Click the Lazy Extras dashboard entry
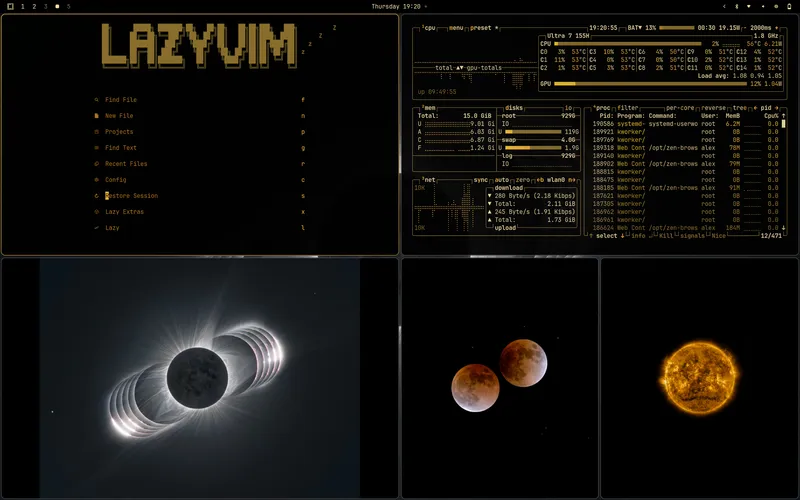The width and height of the screenshot is (800, 500). 199,212
